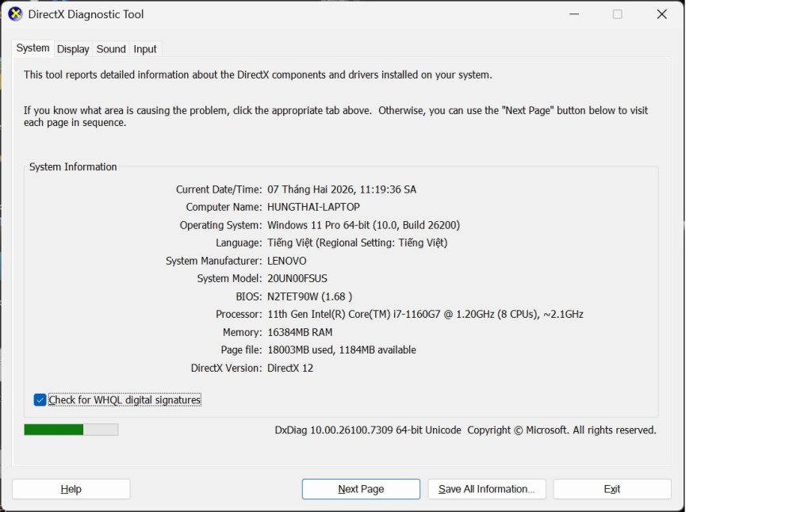Click the green loading progress bar

[x=71, y=429]
